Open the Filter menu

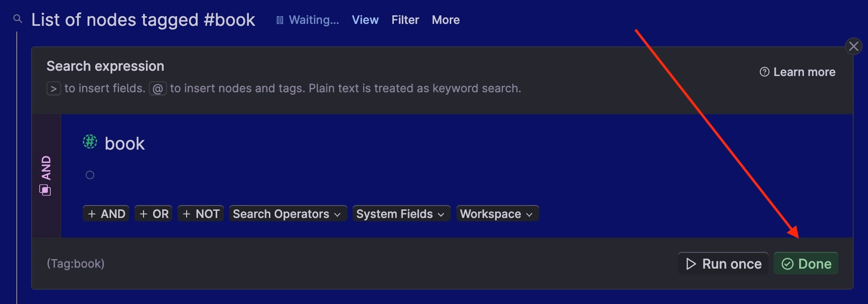(405, 20)
